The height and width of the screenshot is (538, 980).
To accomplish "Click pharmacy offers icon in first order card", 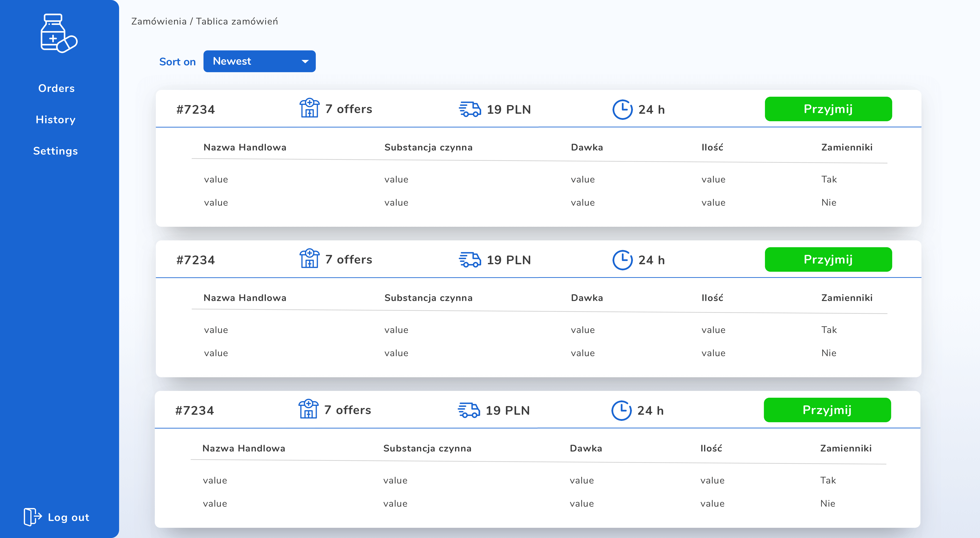I will (309, 108).
